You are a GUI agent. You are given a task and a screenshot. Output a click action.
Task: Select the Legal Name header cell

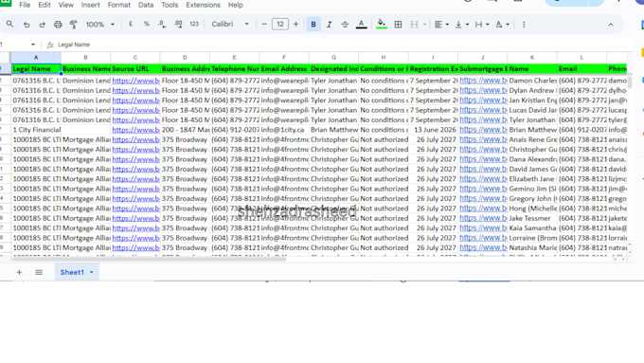click(36, 68)
